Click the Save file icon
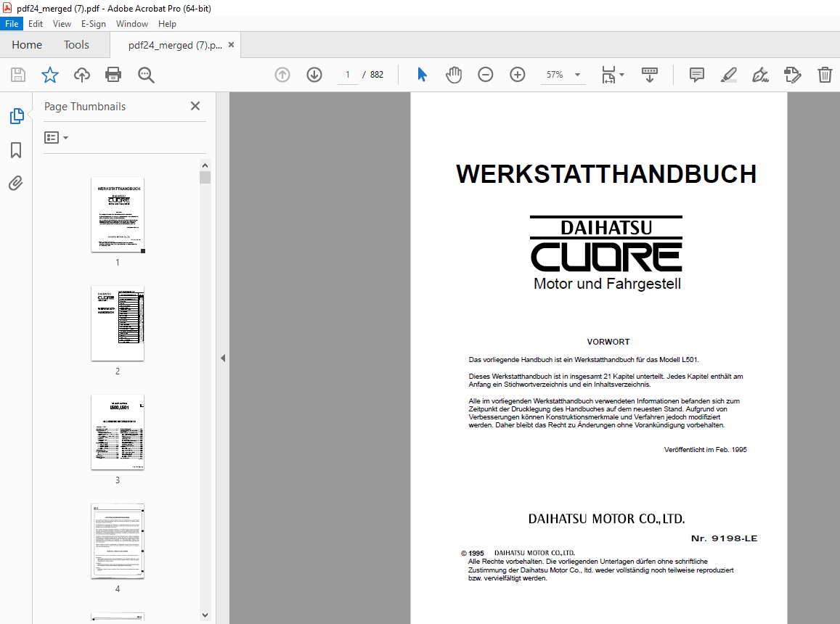 point(18,75)
